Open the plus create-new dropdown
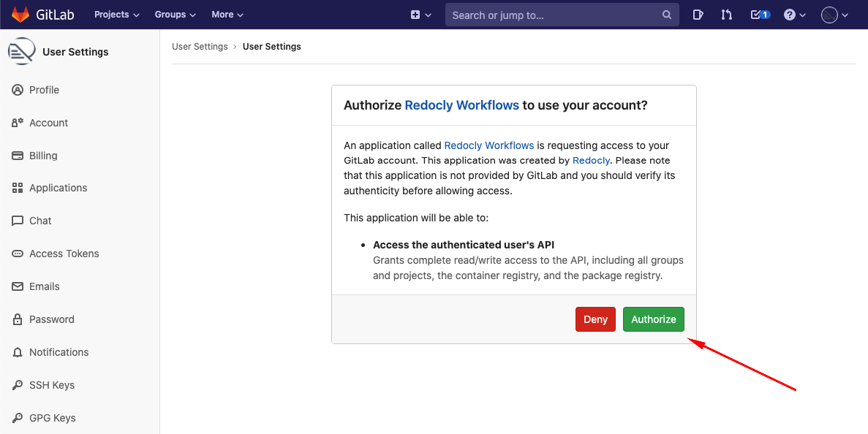The height and width of the screenshot is (434, 868). [420, 15]
